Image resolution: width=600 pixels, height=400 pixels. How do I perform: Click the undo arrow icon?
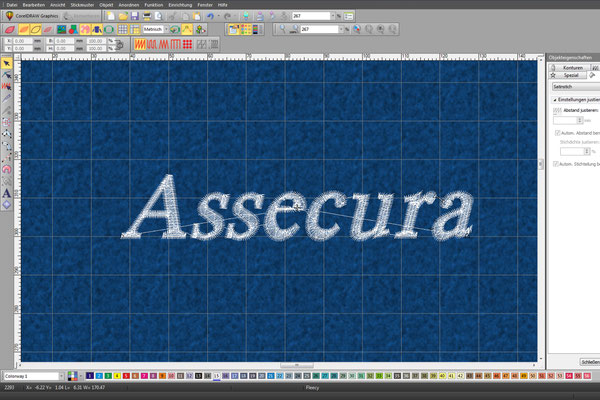tap(210, 16)
